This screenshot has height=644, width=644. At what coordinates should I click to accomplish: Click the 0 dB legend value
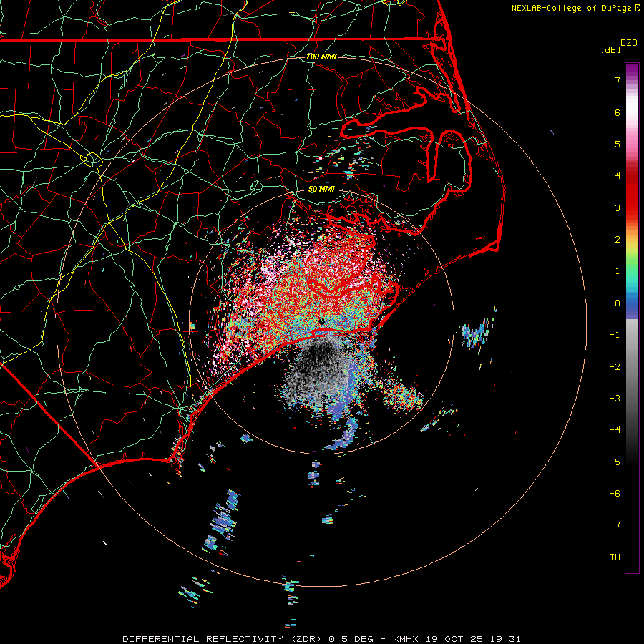click(x=618, y=303)
